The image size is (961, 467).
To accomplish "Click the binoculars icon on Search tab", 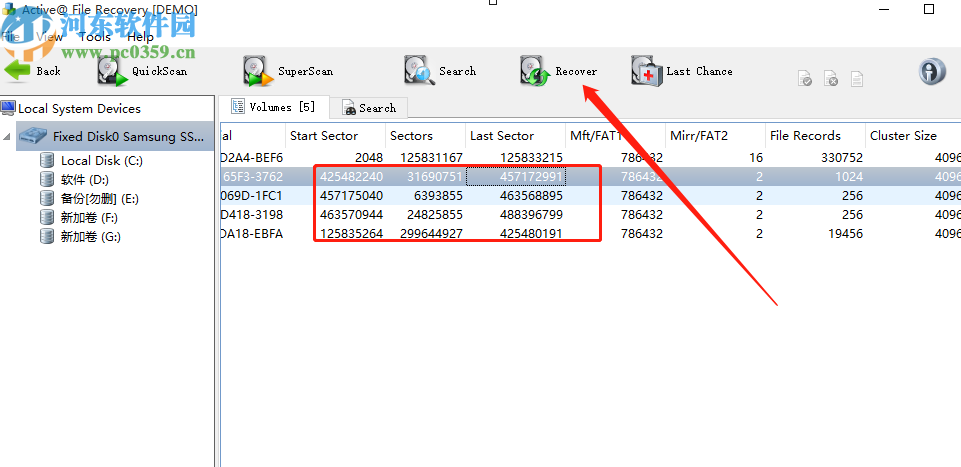I will 349,108.
